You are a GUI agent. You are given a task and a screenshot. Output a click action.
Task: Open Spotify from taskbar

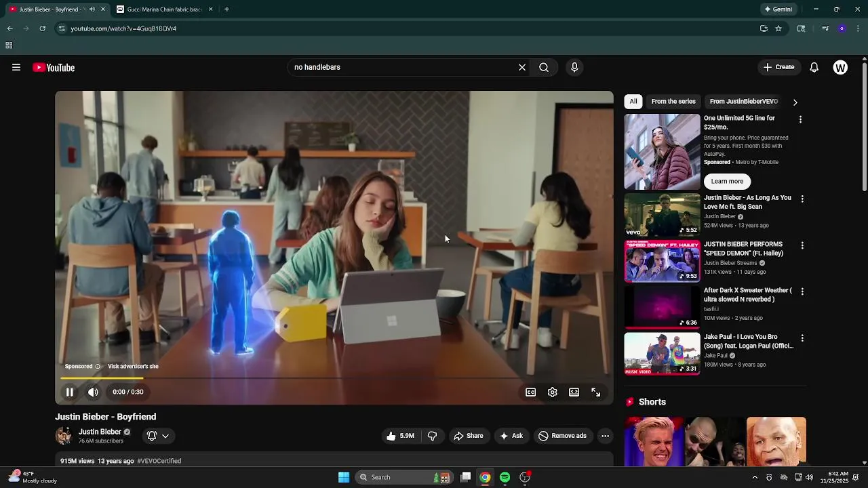point(505,477)
